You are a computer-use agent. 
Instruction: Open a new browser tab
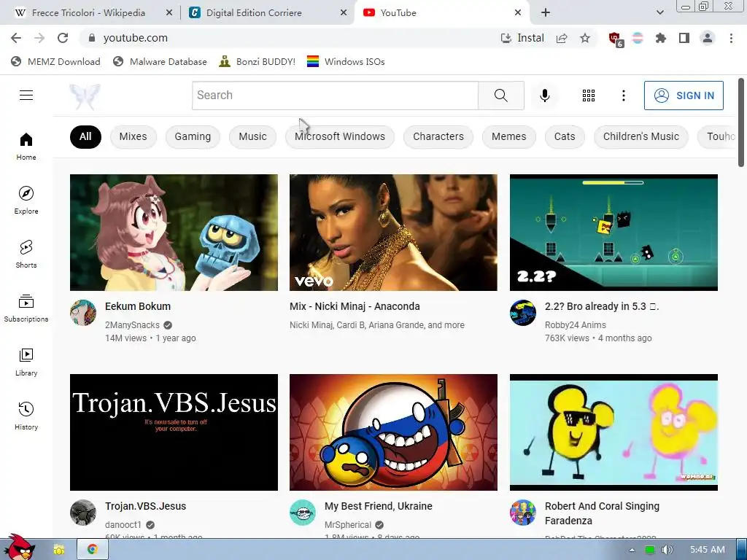coord(546,13)
